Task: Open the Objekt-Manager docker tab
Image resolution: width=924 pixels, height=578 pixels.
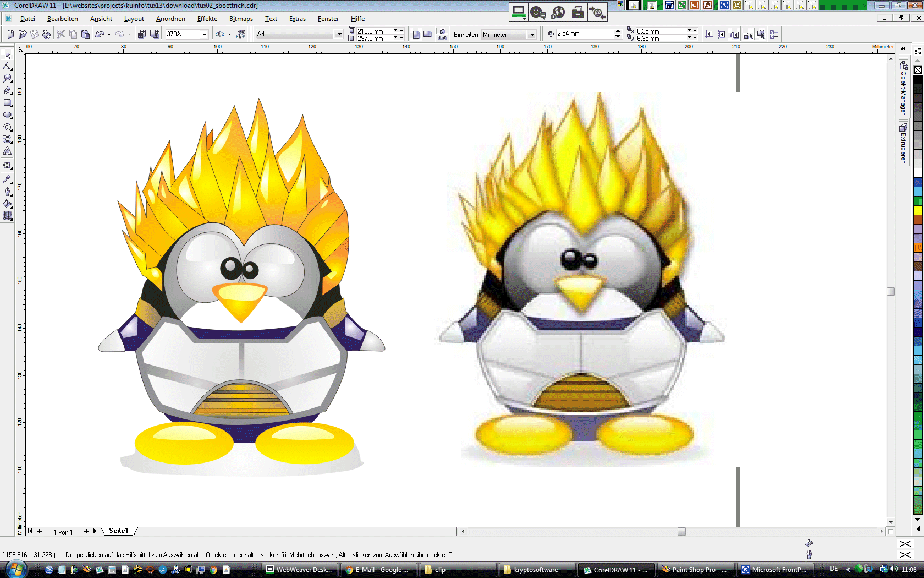Action: (903, 88)
